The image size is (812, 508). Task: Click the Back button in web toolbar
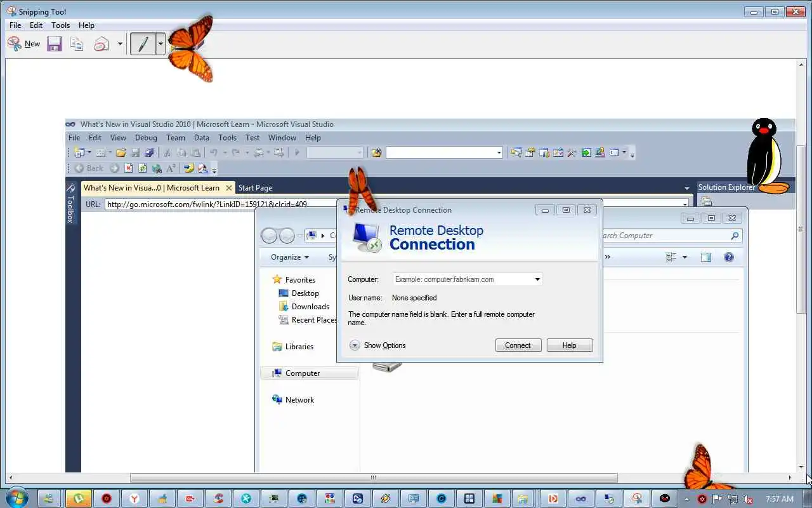click(x=89, y=168)
